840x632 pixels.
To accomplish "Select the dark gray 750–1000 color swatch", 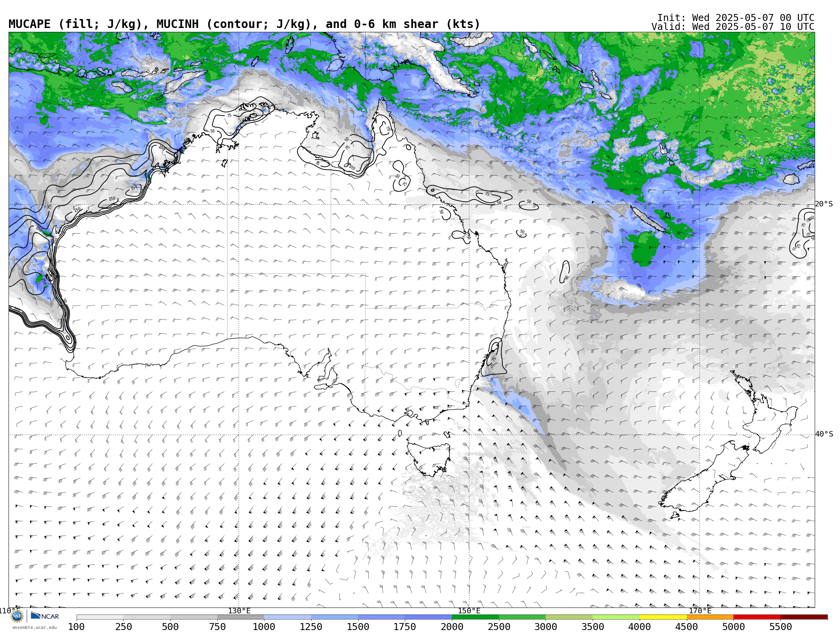I will point(241,617).
